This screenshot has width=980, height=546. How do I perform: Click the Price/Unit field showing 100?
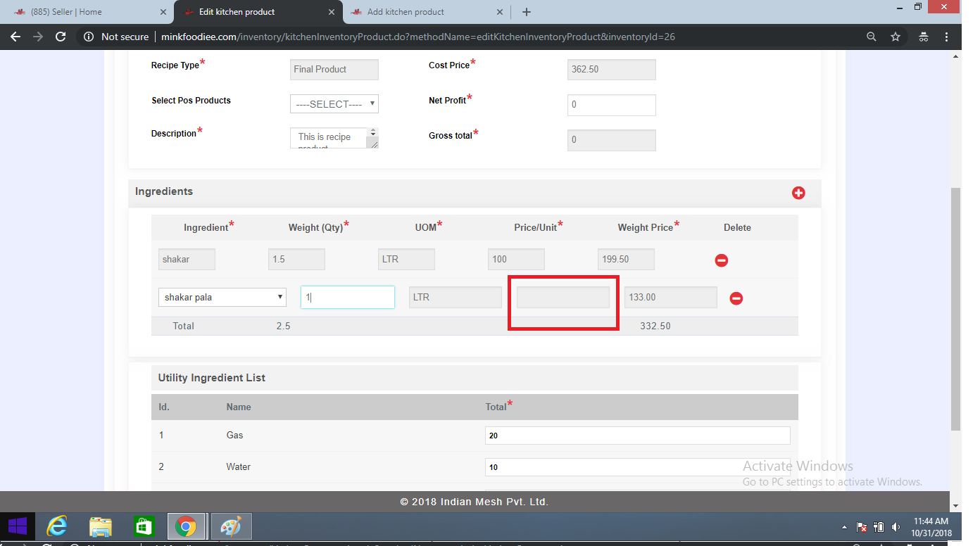(x=516, y=259)
